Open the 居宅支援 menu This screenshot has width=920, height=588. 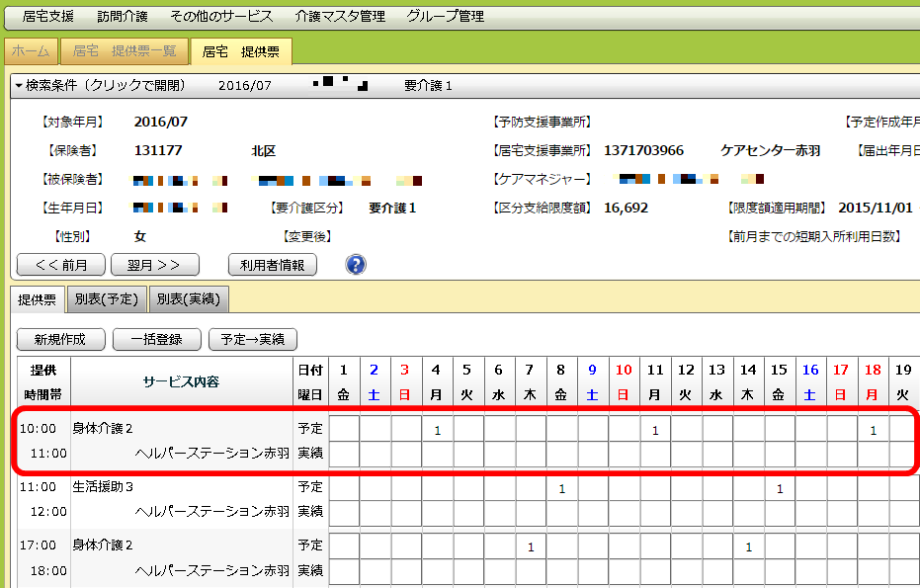48,17
